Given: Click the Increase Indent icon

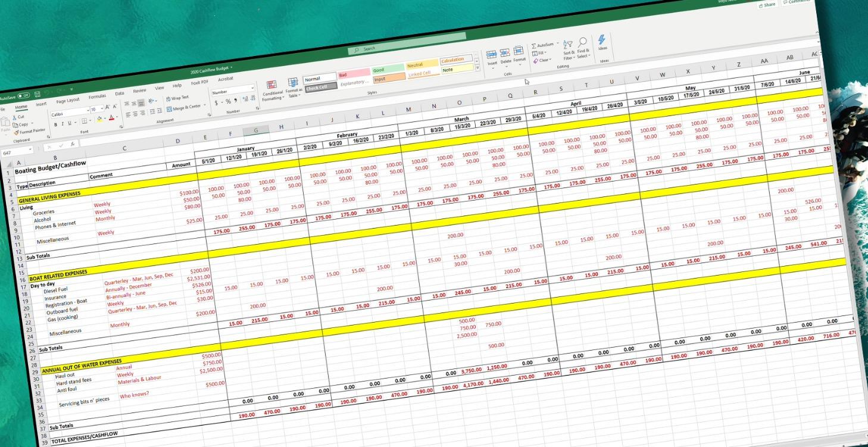Looking at the screenshot, I should tap(160, 110).
